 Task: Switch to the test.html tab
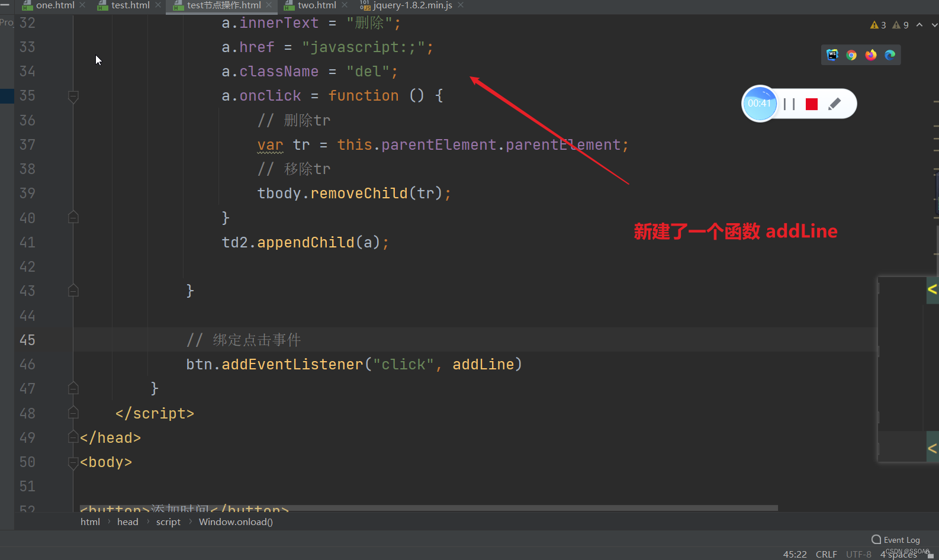130,5
